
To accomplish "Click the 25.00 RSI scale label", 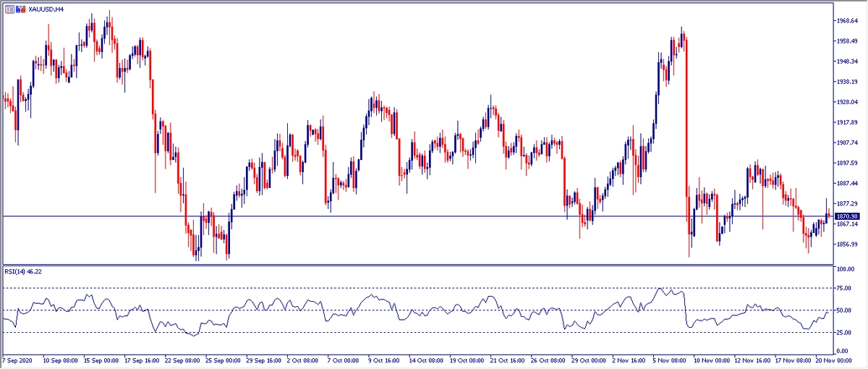I will coord(844,333).
